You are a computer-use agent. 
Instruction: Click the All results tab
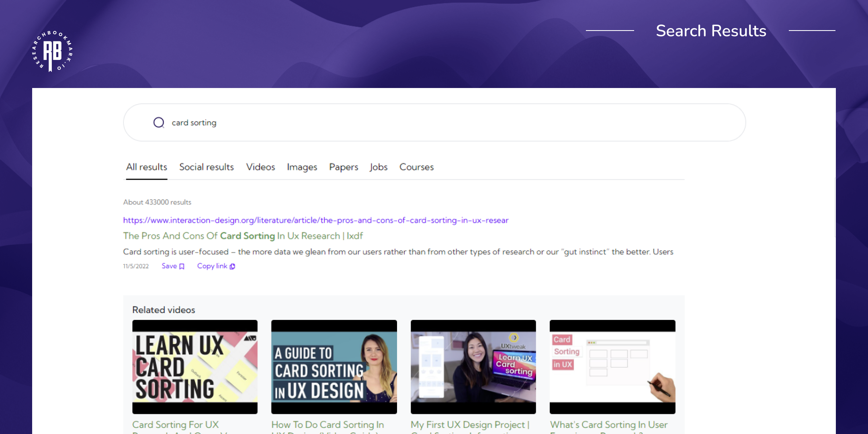point(146,167)
